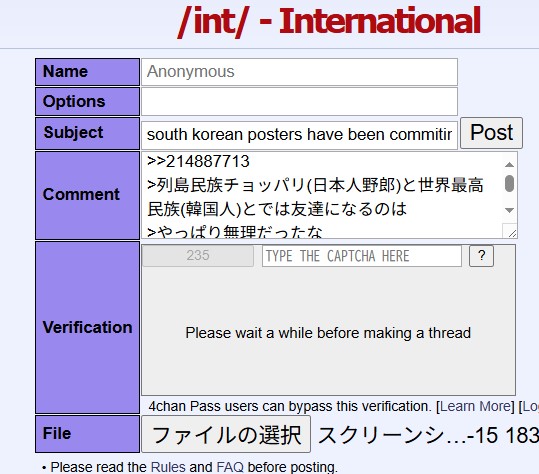Click the File label cell
539x474 pixels.
pyautogui.click(x=87, y=434)
